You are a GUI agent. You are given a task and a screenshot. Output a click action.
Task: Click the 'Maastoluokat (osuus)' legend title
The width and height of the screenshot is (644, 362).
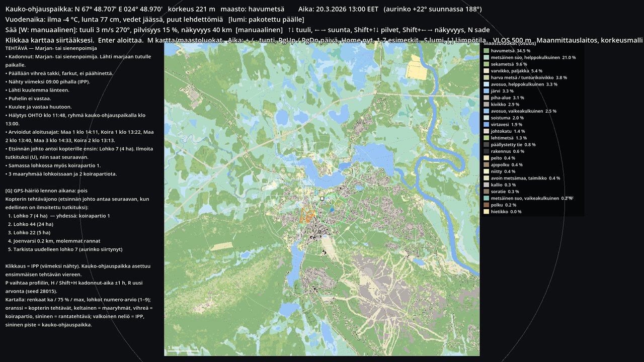coord(510,44)
